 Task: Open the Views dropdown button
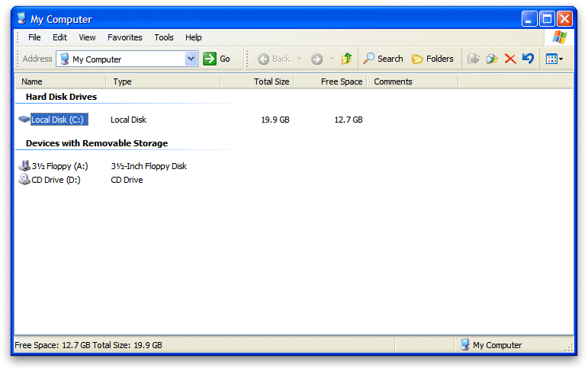[x=554, y=59]
